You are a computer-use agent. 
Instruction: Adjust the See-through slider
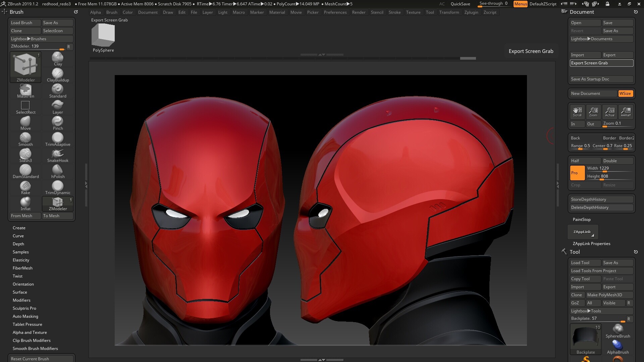[494, 4]
